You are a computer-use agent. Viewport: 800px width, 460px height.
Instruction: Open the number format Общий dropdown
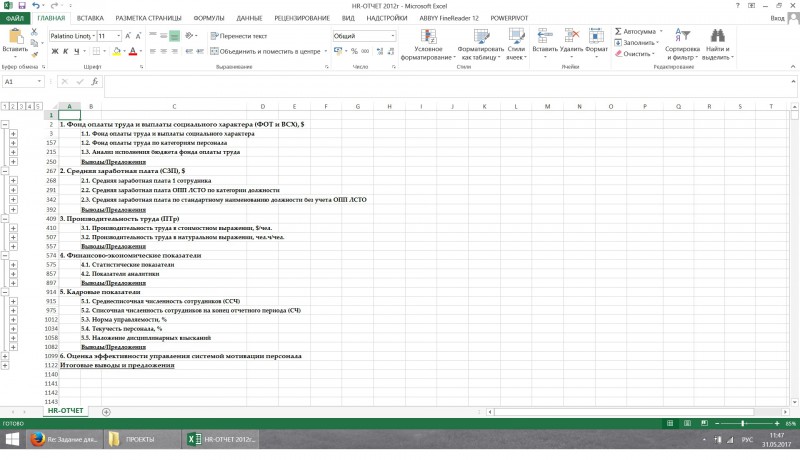tap(392, 36)
